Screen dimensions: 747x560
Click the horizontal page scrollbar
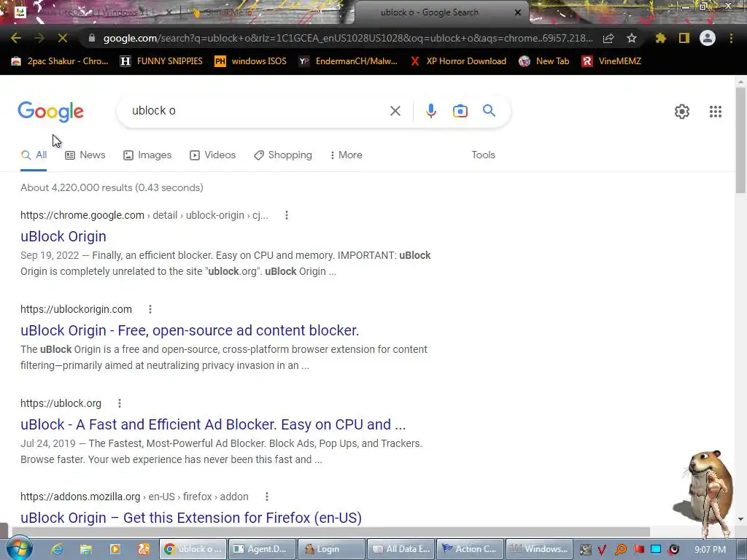(330, 532)
